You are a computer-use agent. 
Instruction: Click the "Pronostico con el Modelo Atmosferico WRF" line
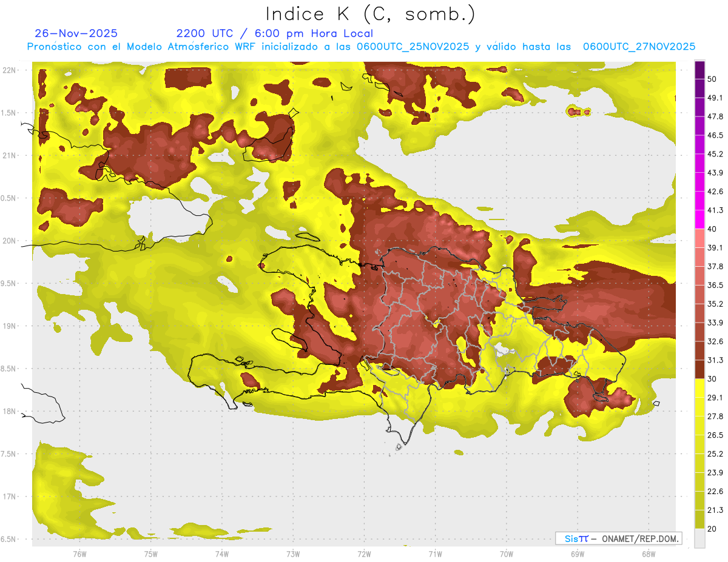362,47
